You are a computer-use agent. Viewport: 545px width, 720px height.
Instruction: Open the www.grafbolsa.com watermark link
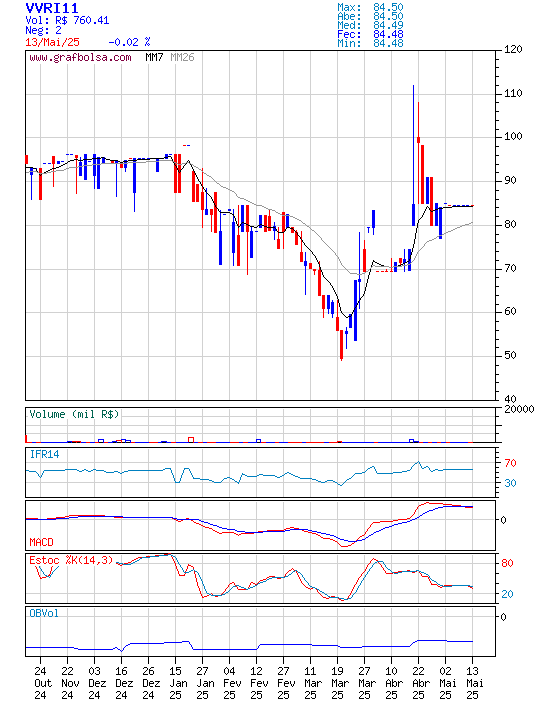point(80,58)
